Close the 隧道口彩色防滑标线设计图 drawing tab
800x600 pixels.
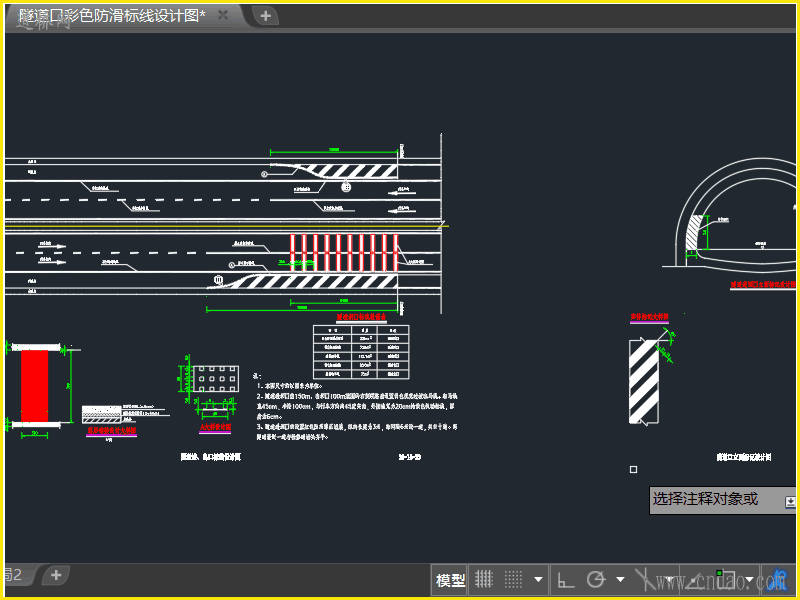pos(223,15)
